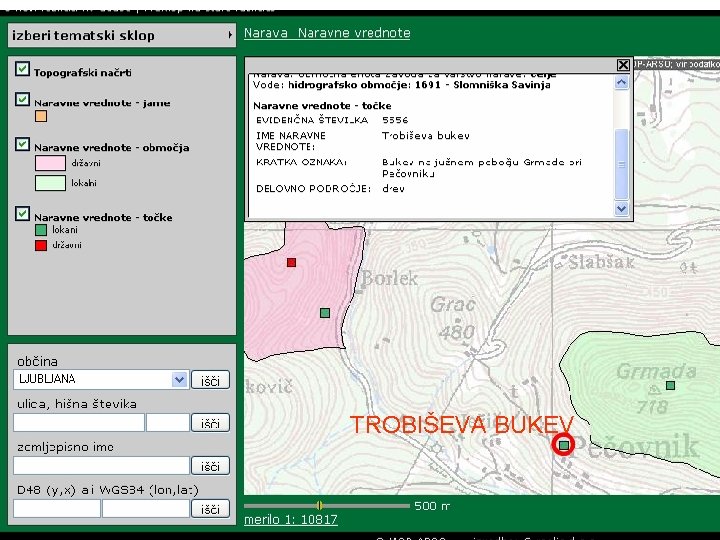
Task: Click the državni red point legend icon
Action: pyautogui.click(x=41, y=245)
